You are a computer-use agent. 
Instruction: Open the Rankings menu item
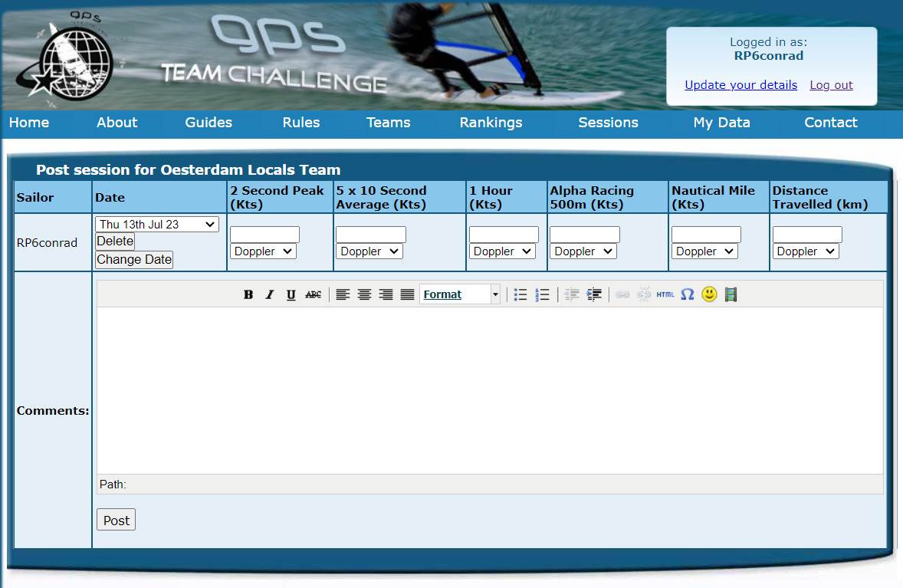pyautogui.click(x=491, y=123)
